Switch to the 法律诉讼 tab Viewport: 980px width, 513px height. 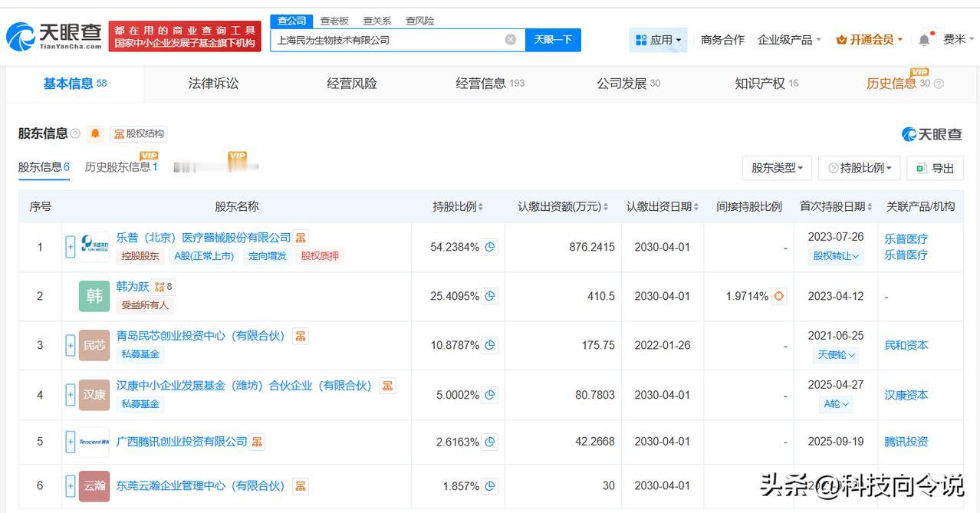point(213,84)
